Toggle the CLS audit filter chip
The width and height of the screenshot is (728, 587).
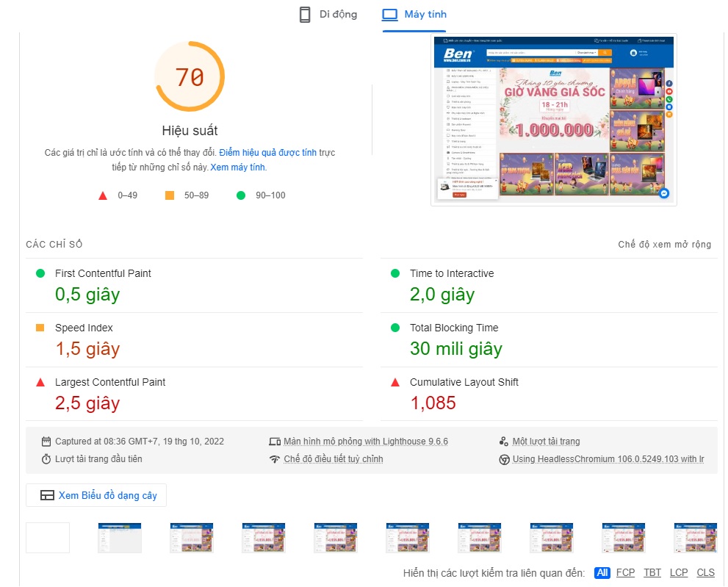click(x=704, y=572)
